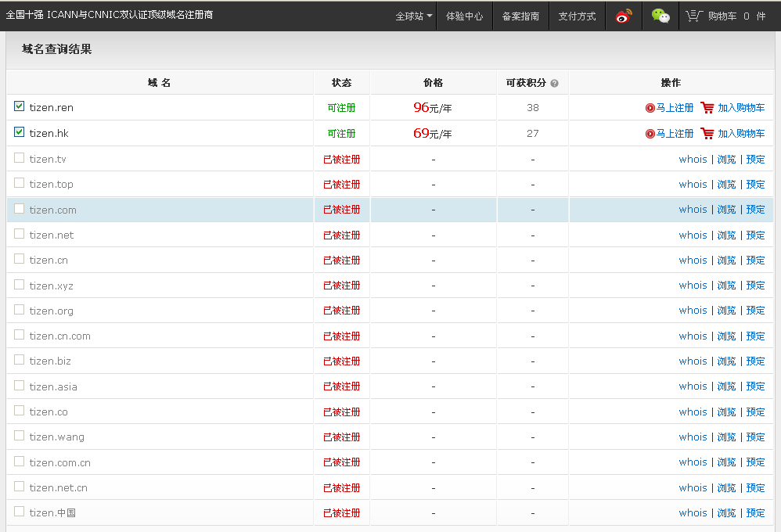Image resolution: width=781 pixels, height=532 pixels.
Task: Click 浏览 for tizen.cn
Action: 726,261
